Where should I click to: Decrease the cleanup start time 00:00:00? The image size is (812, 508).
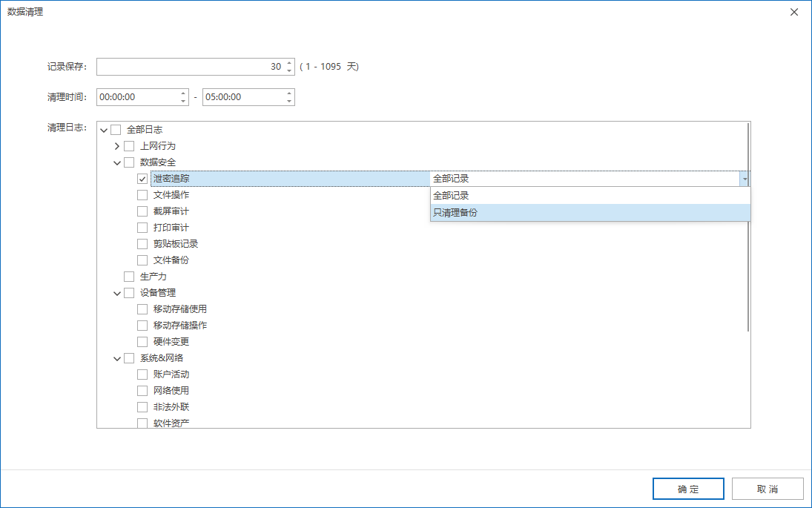183,101
